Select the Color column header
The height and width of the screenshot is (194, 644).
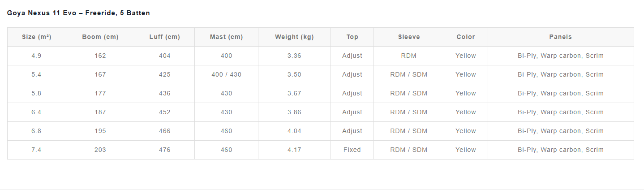point(466,37)
